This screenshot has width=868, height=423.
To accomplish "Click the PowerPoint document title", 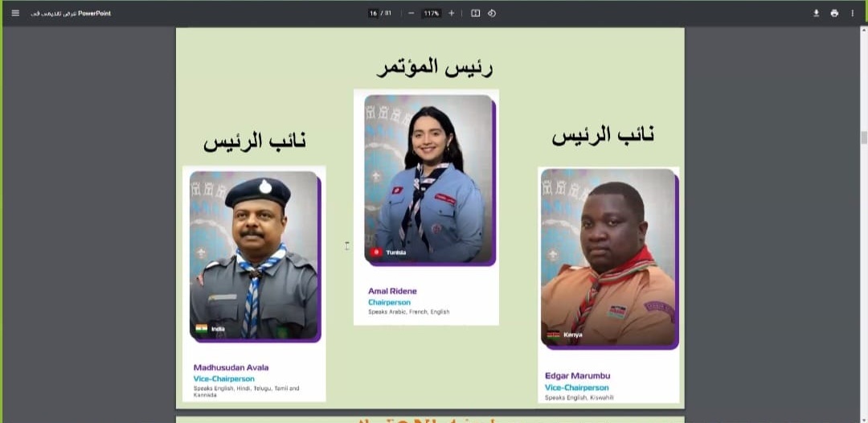I will coord(71,13).
